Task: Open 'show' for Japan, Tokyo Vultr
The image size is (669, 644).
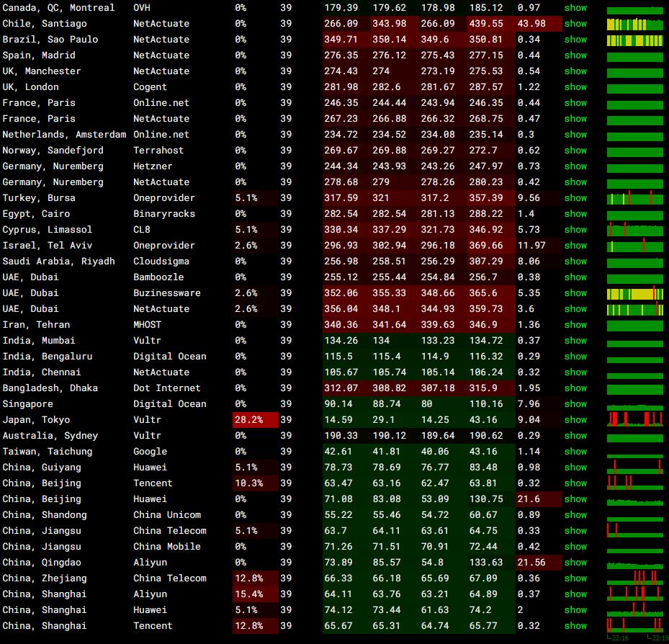Action: click(x=575, y=420)
